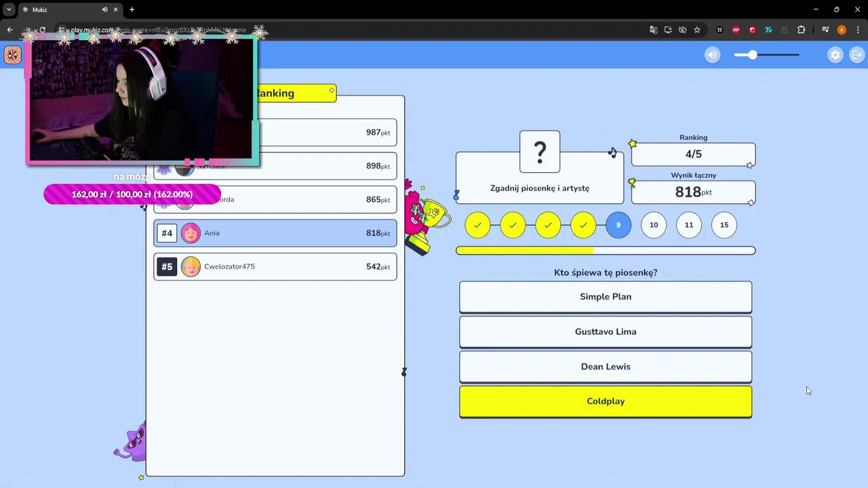Click the Ranking 4/5 box
The width and height of the screenshot is (868, 488).
click(x=693, y=155)
